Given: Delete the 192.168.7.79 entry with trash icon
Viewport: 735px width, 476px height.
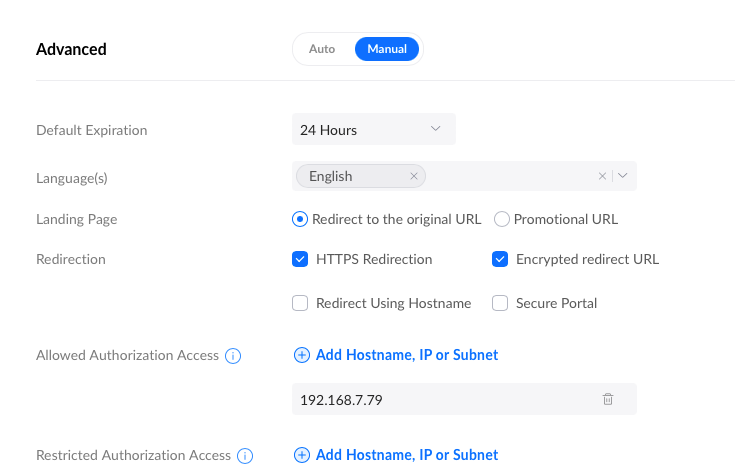Looking at the screenshot, I should 608,399.
